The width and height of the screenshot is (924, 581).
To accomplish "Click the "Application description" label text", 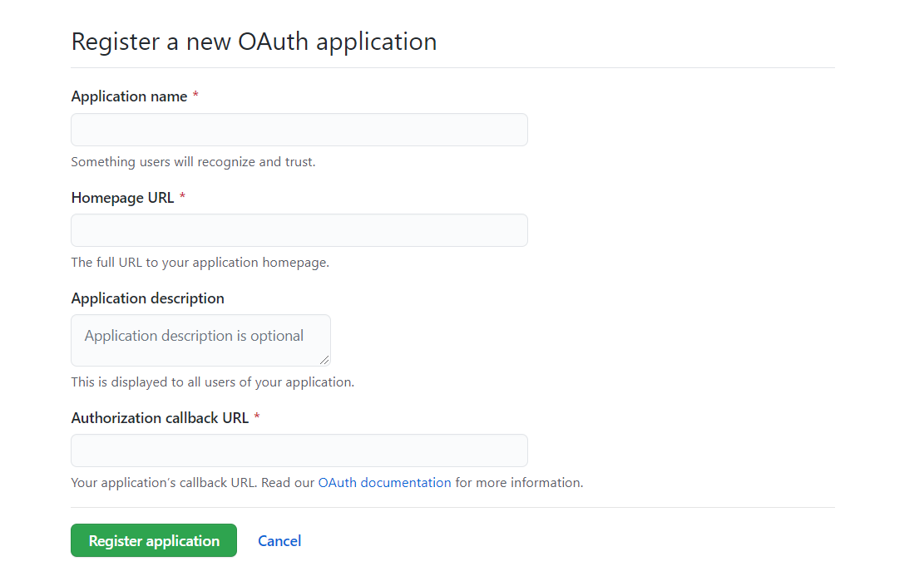I will click(x=148, y=298).
